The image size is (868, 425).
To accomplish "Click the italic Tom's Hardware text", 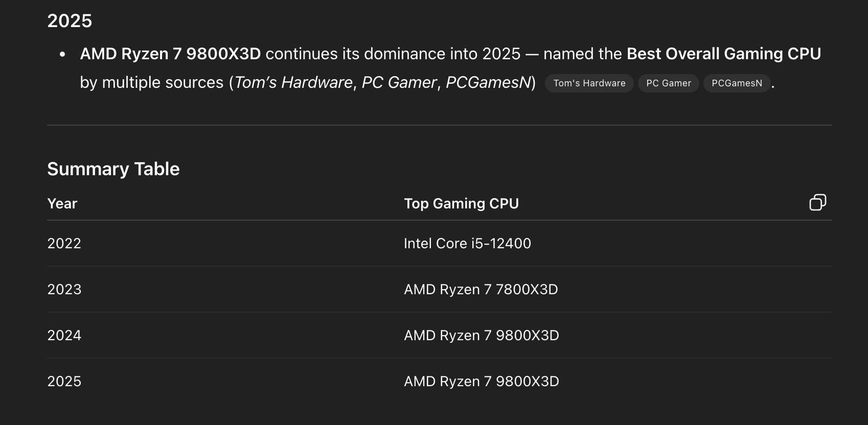I will click(x=293, y=82).
